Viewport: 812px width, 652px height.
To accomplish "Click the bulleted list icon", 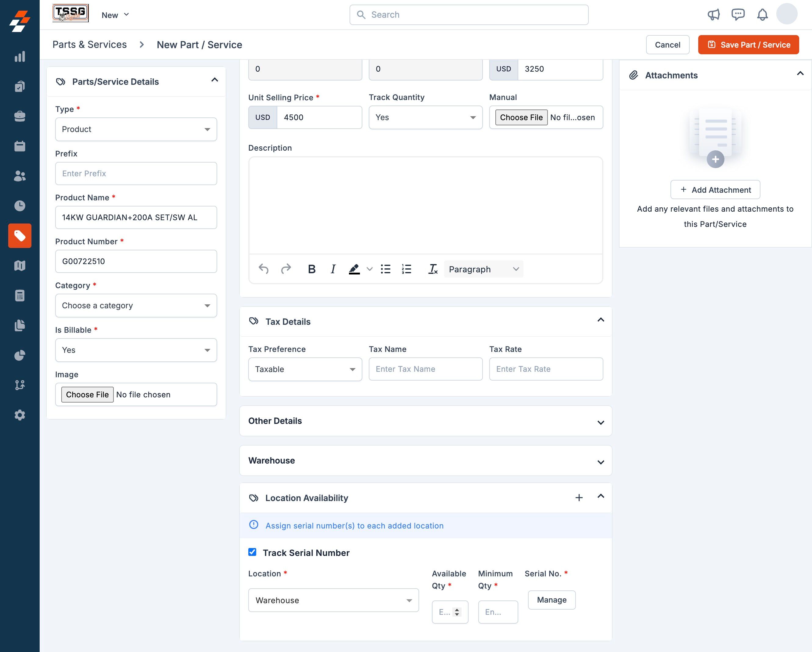I will (x=385, y=269).
